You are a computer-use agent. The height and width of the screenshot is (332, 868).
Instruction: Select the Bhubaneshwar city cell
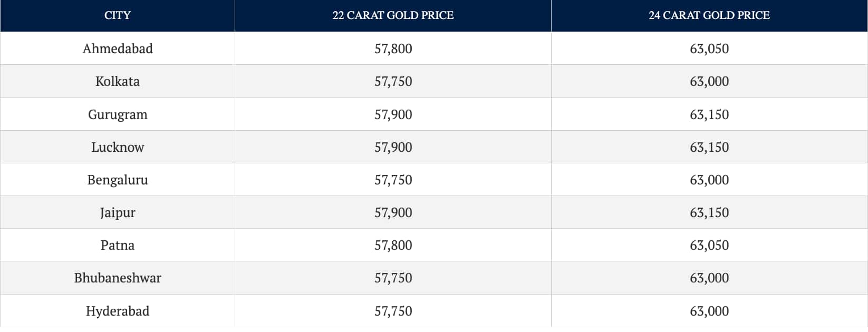pos(118,278)
